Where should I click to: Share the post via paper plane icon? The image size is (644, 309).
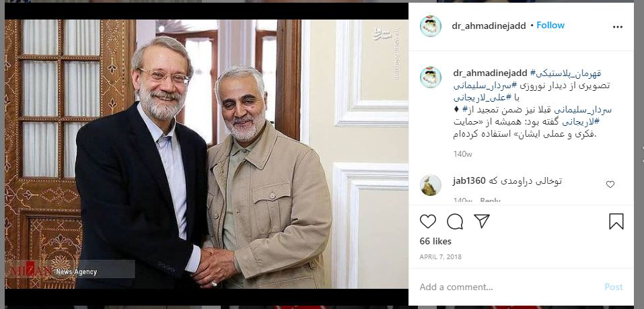(481, 221)
